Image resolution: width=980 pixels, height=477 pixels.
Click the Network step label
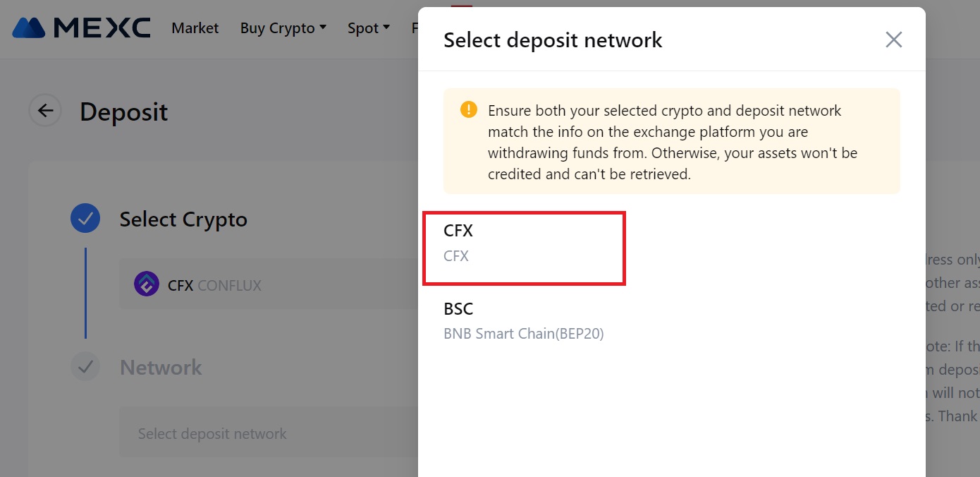161,366
